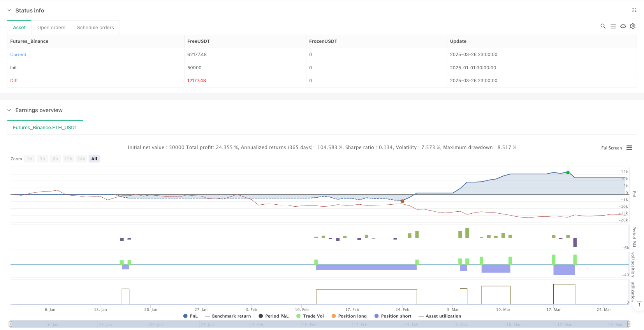The height and width of the screenshot is (330, 644).
Task: Set chart zoom to 1h
Action: tap(30, 159)
